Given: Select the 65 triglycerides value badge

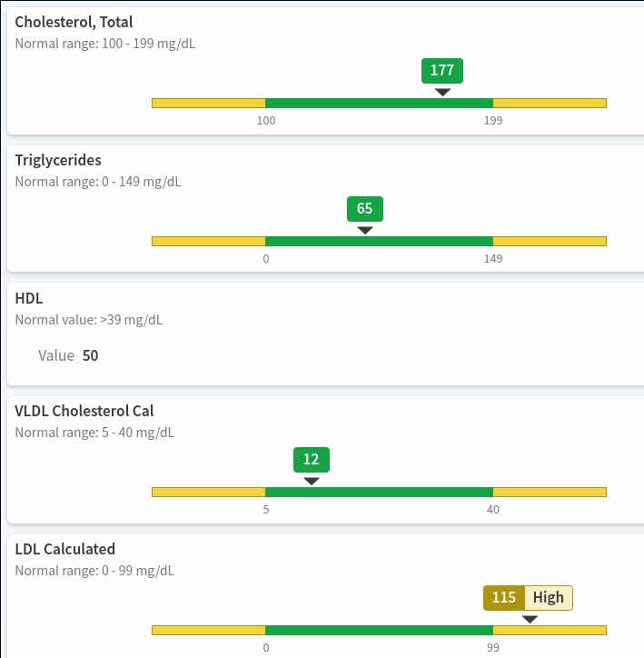Looking at the screenshot, I should (x=365, y=209).
